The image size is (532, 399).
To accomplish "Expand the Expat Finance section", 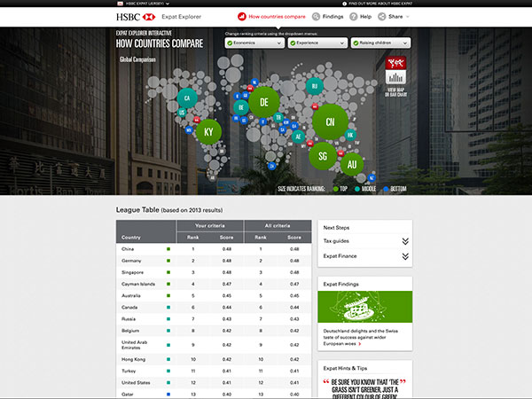I will pos(364,256).
